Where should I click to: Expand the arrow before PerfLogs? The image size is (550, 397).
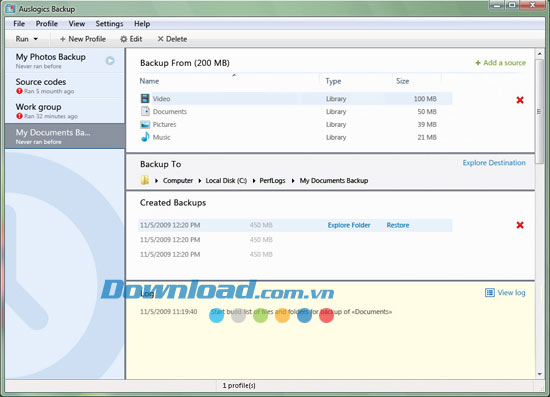click(254, 181)
